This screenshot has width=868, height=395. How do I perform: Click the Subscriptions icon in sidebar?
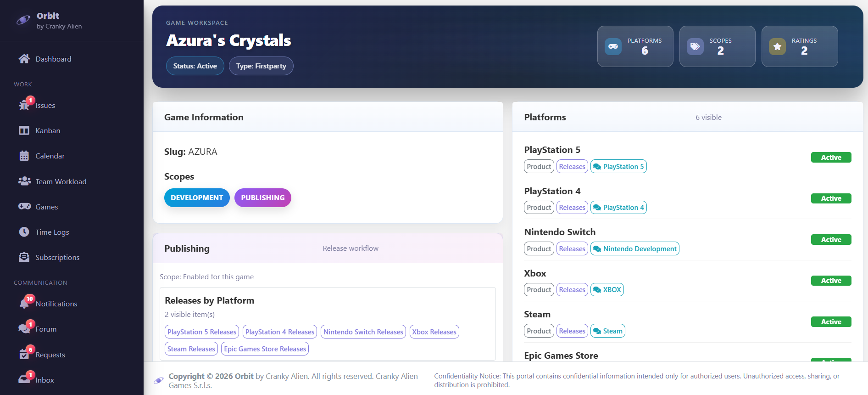pos(24,257)
